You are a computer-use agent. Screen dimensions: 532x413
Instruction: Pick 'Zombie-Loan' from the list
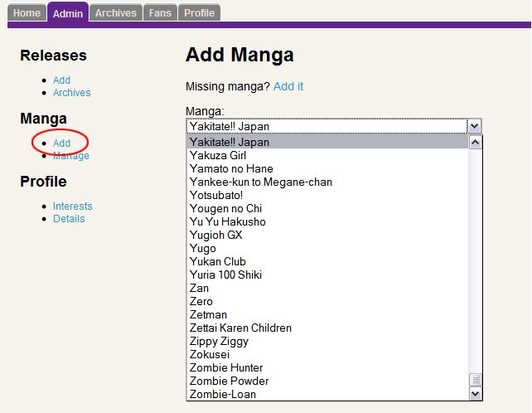tap(327, 394)
